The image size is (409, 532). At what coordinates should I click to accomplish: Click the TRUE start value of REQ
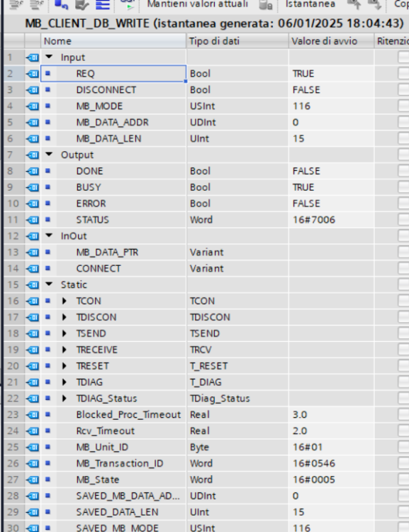332,74
